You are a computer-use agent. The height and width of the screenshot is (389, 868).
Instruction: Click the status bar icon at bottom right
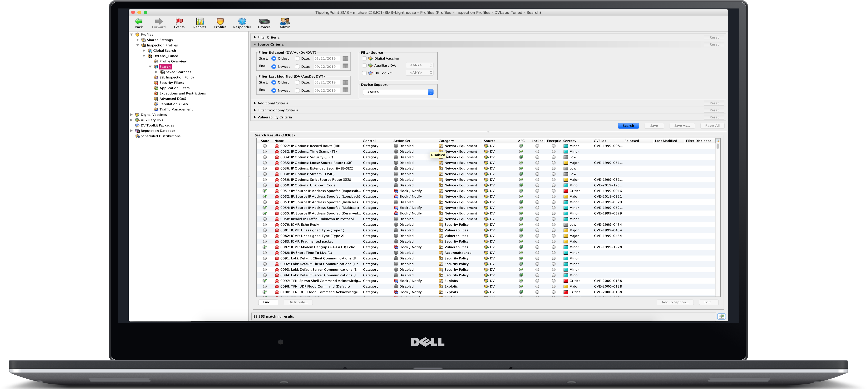(x=721, y=316)
